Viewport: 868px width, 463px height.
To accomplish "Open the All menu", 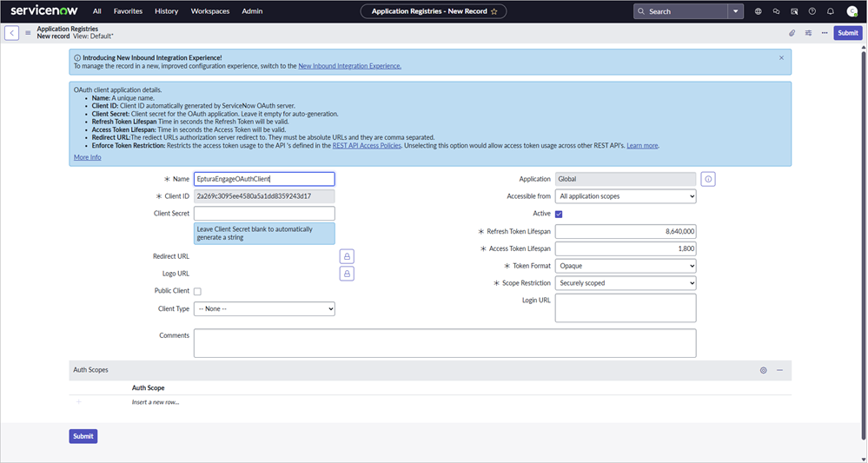I will pyautogui.click(x=96, y=11).
